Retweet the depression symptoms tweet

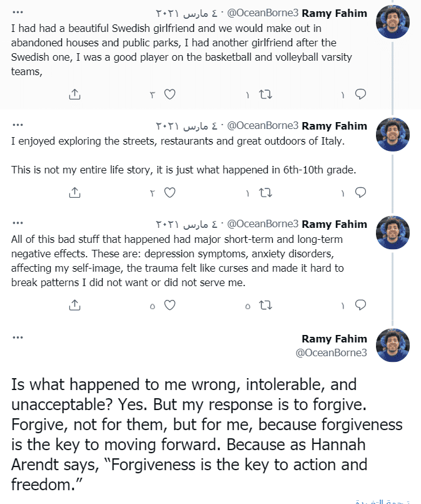click(266, 306)
